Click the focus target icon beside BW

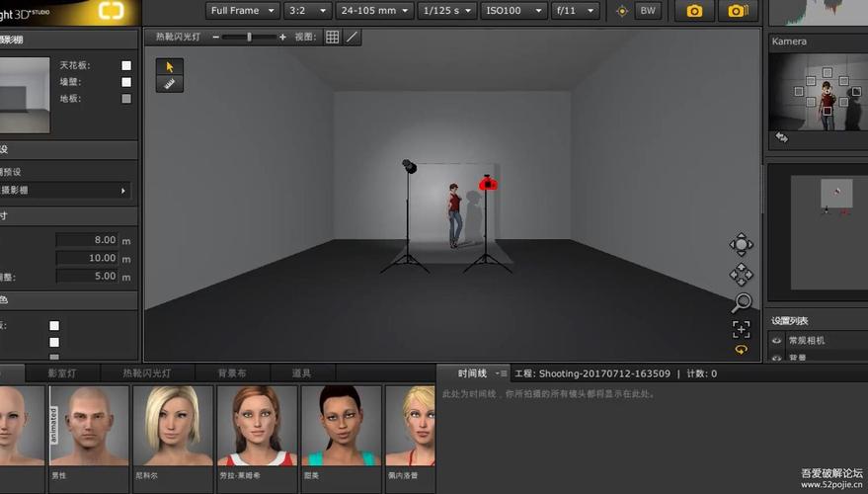coord(621,11)
